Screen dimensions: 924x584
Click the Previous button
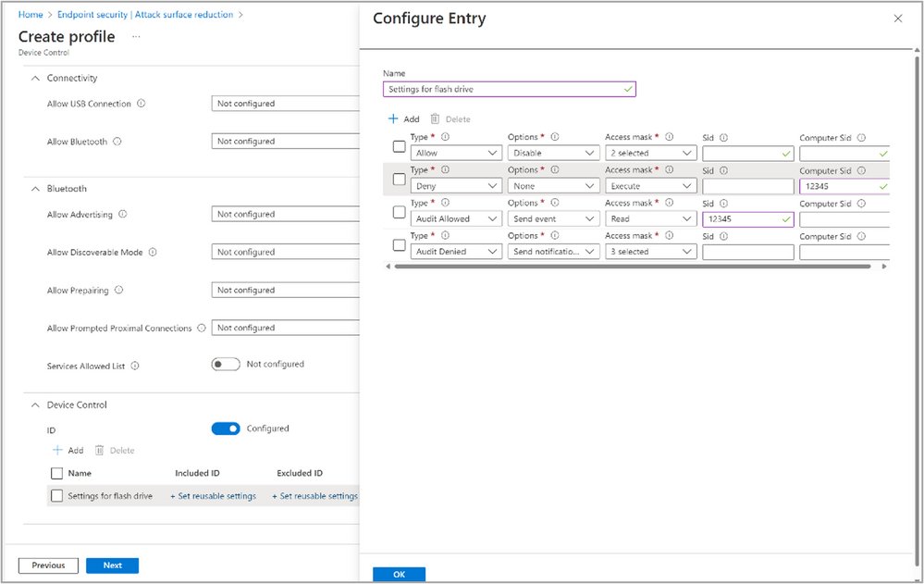[x=48, y=565]
